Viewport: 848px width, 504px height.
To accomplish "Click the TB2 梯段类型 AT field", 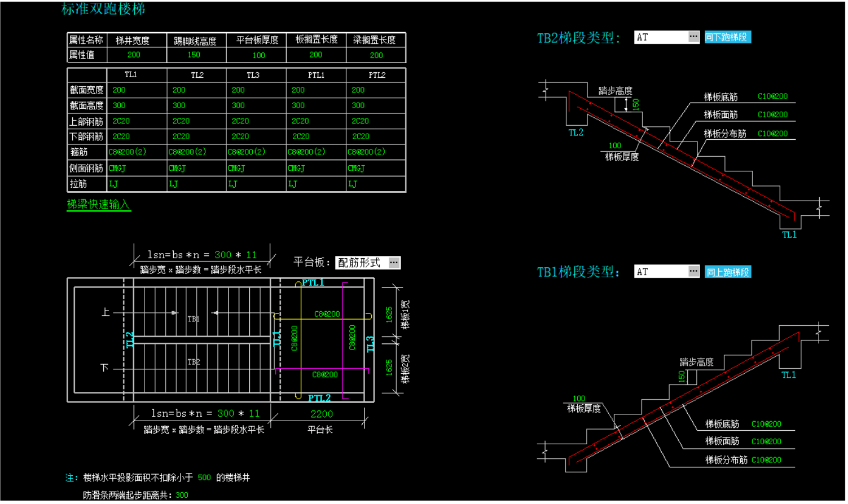I will [x=661, y=37].
